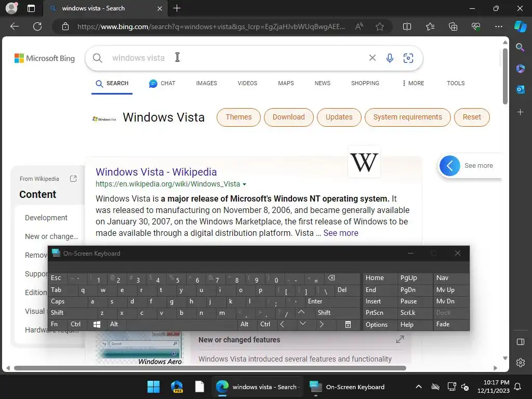532x399 pixels.
Task: Switch to the NEWS tab
Action: point(322,83)
